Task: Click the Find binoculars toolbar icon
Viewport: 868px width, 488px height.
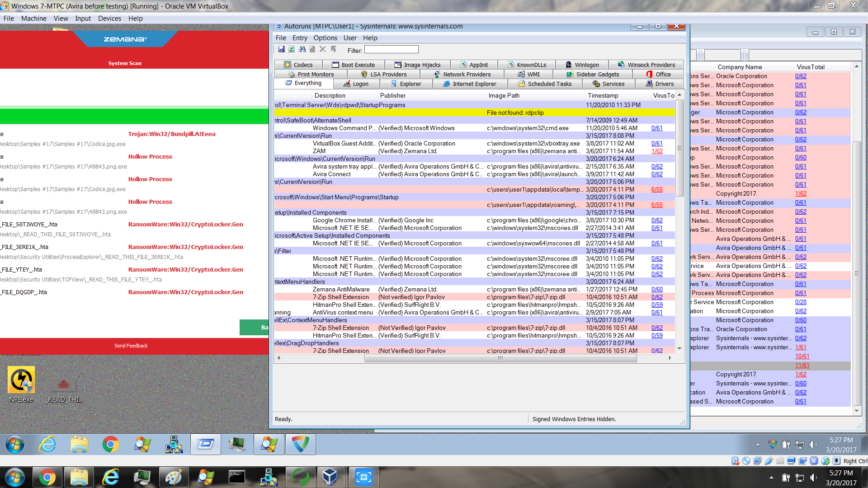Action: 302,49
